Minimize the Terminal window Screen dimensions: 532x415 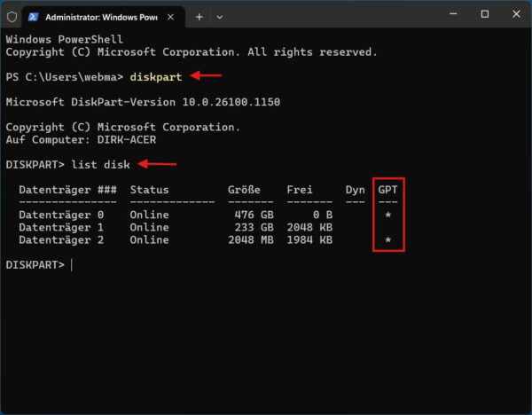click(x=453, y=14)
